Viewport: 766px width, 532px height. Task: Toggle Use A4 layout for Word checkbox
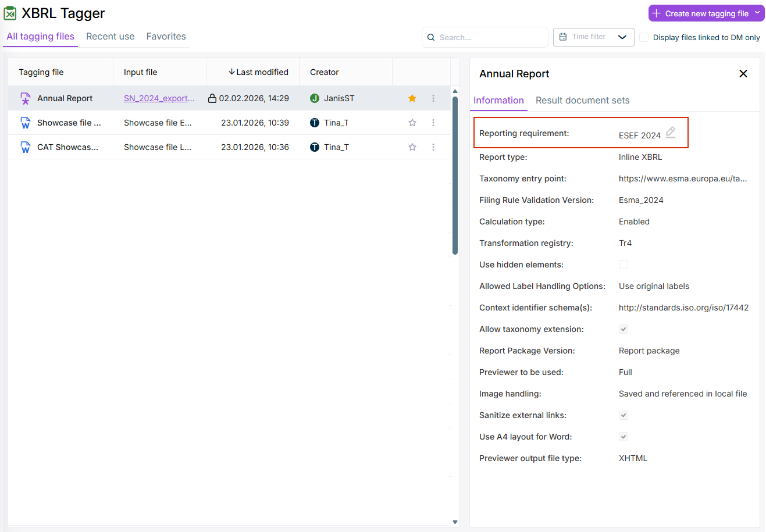click(624, 437)
